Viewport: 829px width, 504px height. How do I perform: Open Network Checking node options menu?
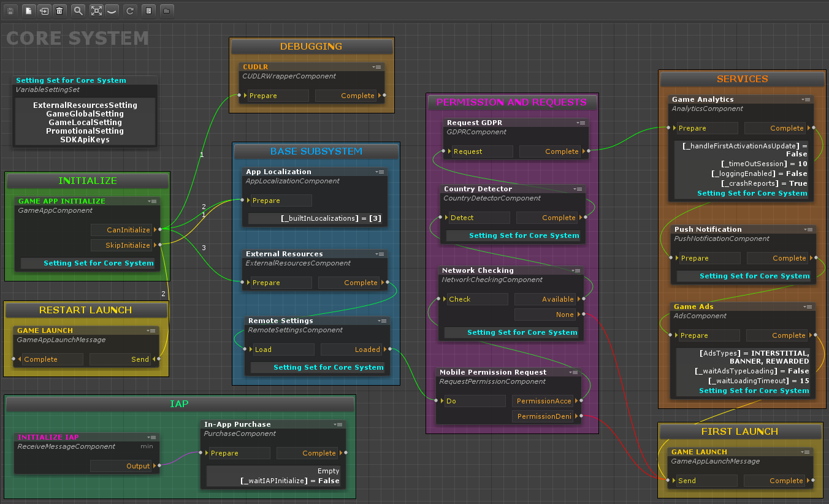[576, 270]
